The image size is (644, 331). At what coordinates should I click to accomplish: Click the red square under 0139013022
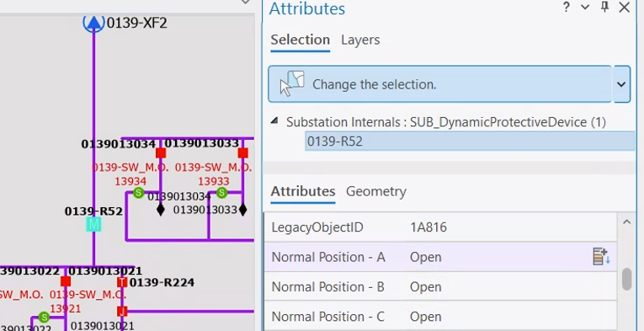tap(66, 281)
